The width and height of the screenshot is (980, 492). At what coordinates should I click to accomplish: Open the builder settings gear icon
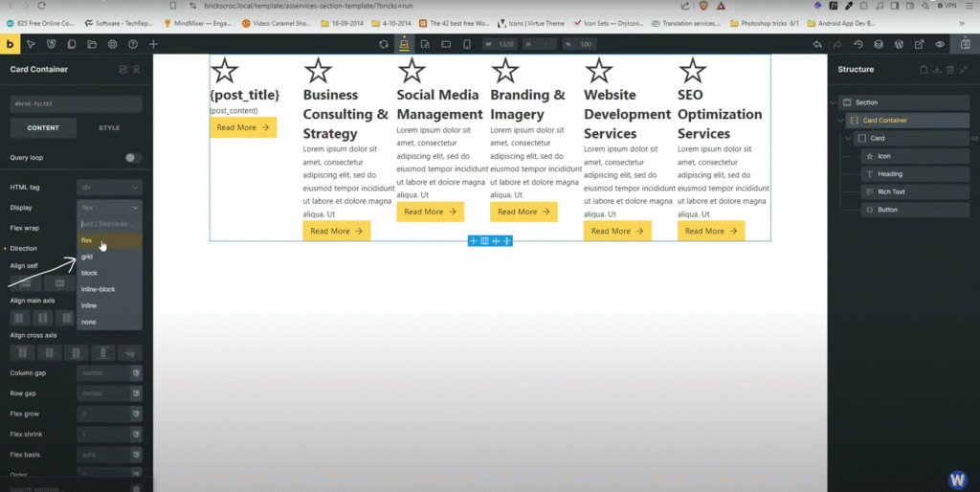point(112,44)
